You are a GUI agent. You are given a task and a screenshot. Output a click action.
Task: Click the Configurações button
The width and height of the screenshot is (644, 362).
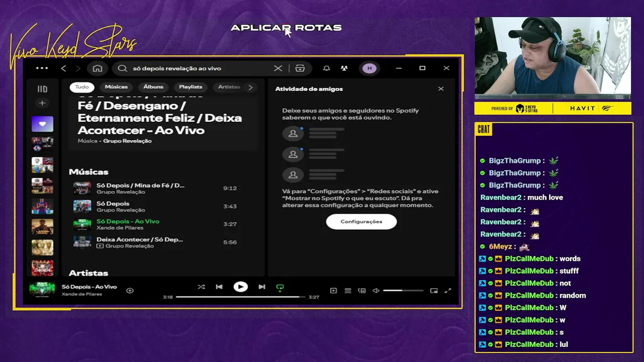(361, 222)
